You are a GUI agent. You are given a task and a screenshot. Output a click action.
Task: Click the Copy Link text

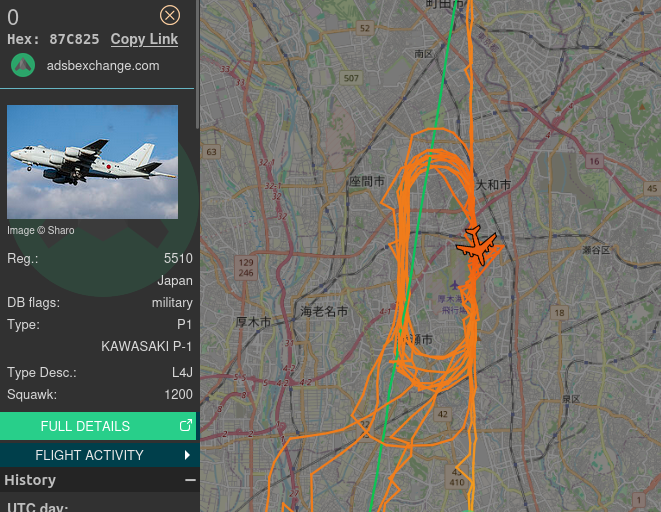[x=144, y=39]
